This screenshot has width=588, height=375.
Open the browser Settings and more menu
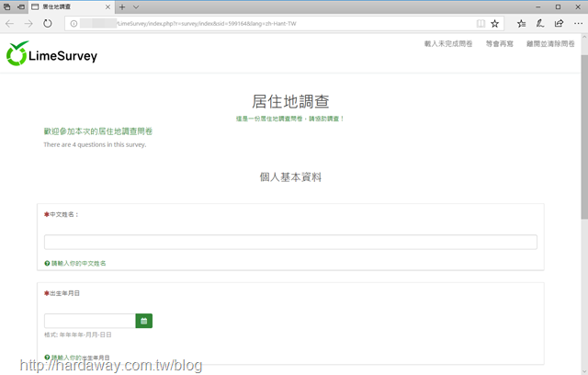point(578,24)
